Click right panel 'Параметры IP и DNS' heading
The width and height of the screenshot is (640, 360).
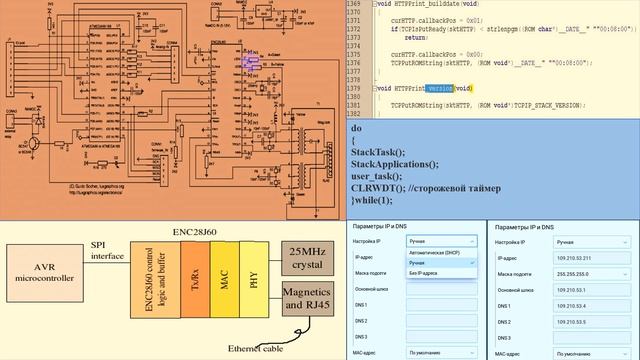pos(524,227)
